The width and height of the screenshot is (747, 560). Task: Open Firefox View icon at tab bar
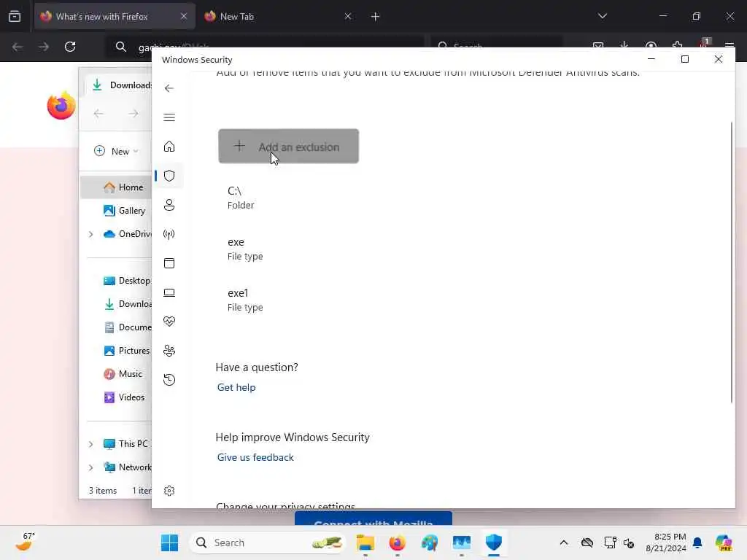(x=15, y=17)
